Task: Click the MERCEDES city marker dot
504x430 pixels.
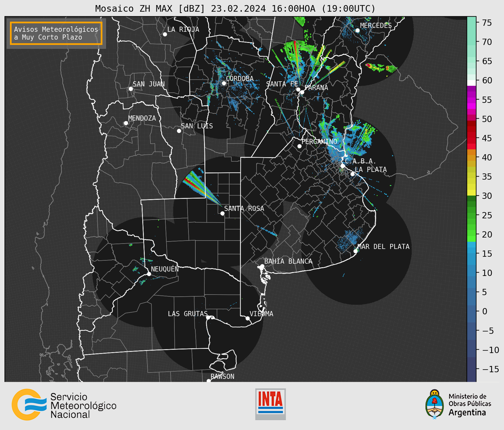Action: click(358, 31)
